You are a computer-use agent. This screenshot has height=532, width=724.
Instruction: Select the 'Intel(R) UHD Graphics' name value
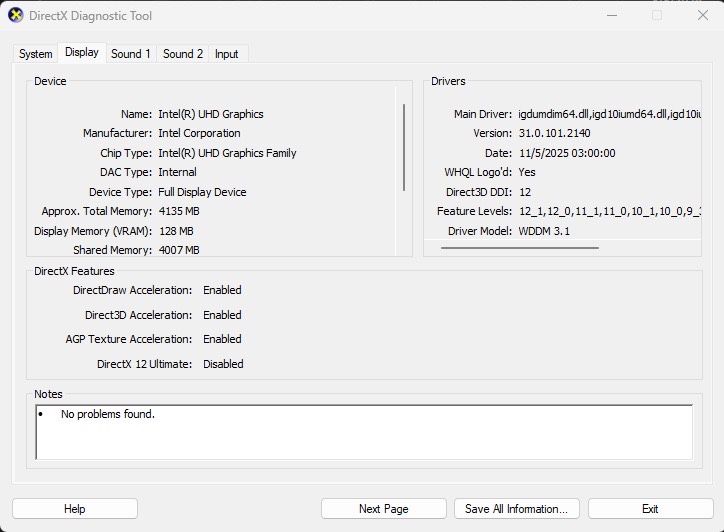(x=211, y=114)
